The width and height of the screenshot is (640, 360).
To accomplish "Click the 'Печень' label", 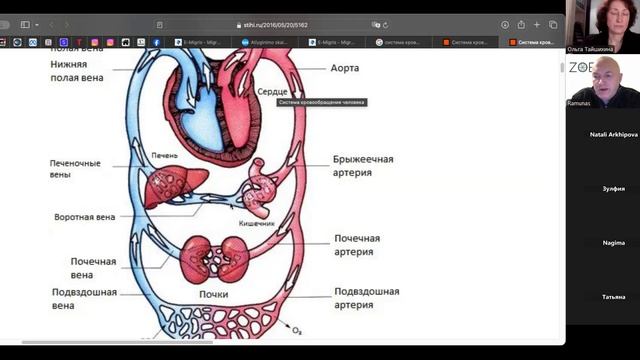I will [x=164, y=156].
